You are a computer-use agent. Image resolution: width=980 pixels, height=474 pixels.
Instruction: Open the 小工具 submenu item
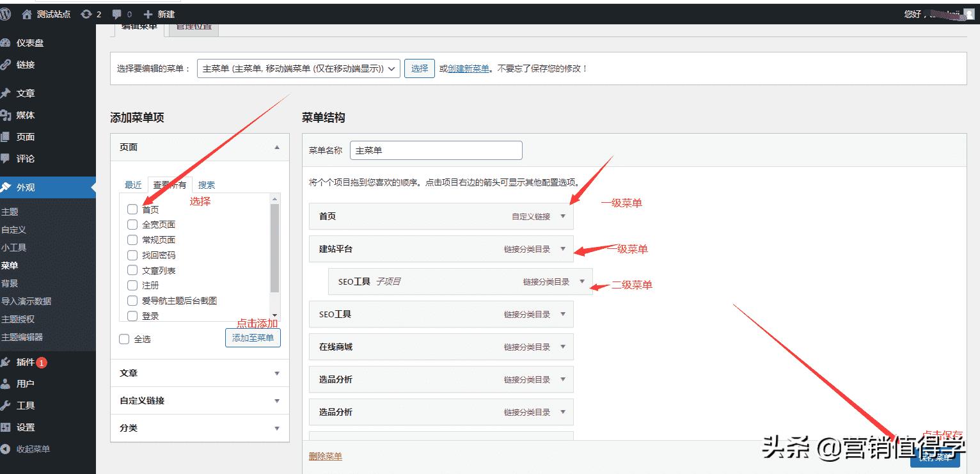(x=14, y=248)
